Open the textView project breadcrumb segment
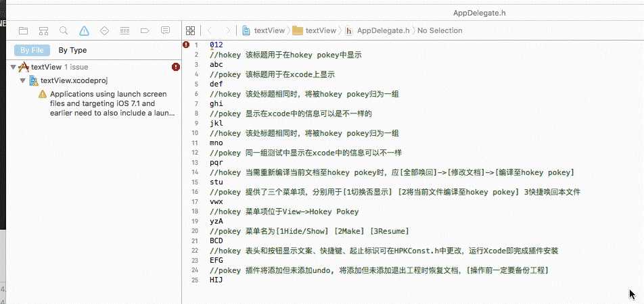Image resolution: width=644 pixels, height=304 pixels. click(x=269, y=30)
